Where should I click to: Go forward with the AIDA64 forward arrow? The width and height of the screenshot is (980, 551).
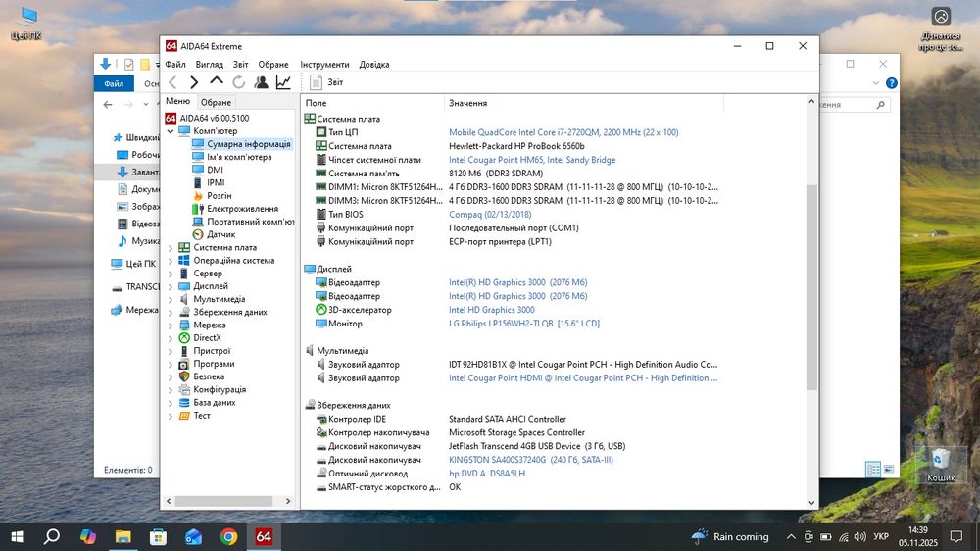pos(194,82)
